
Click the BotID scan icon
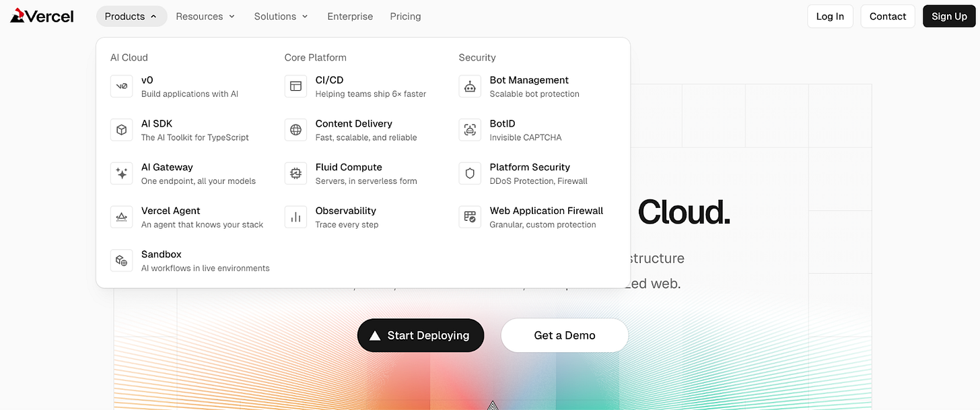[470, 130]
